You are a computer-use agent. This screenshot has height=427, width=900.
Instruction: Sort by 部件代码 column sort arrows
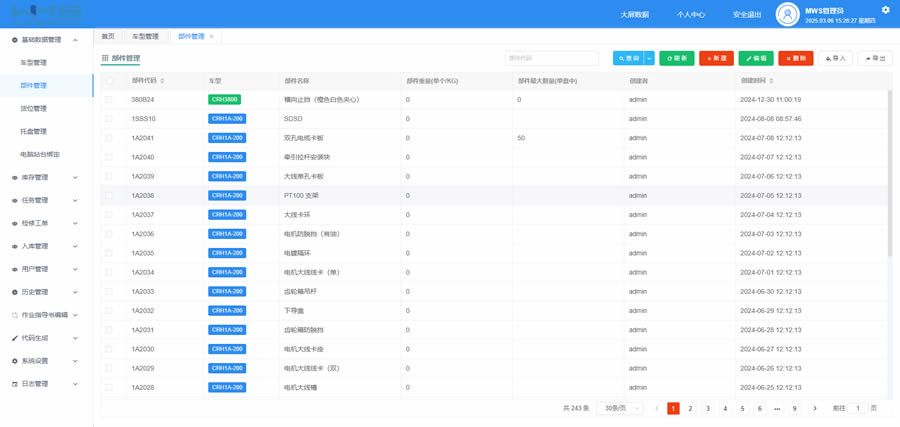pyautogui.click(x=162, y=81)
